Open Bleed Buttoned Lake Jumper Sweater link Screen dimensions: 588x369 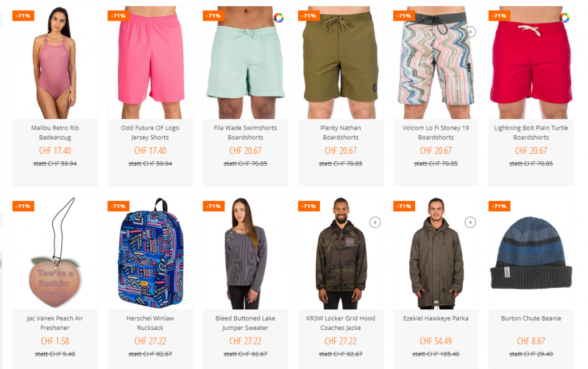(x=246, y=323)
